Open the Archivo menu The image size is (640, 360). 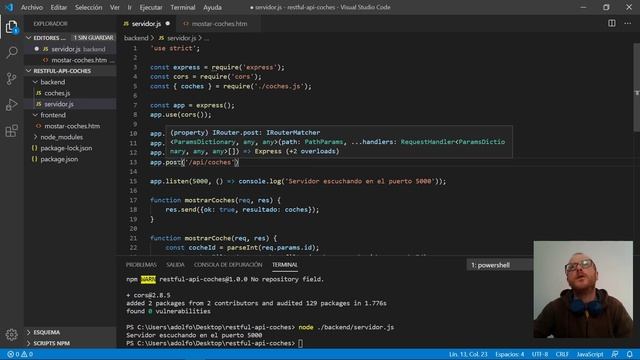click(32, 7)
